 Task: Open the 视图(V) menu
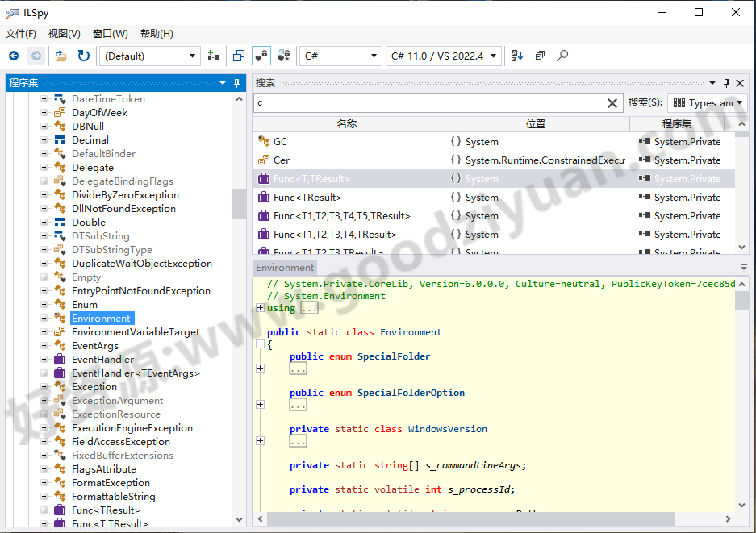tap(63, 34)
